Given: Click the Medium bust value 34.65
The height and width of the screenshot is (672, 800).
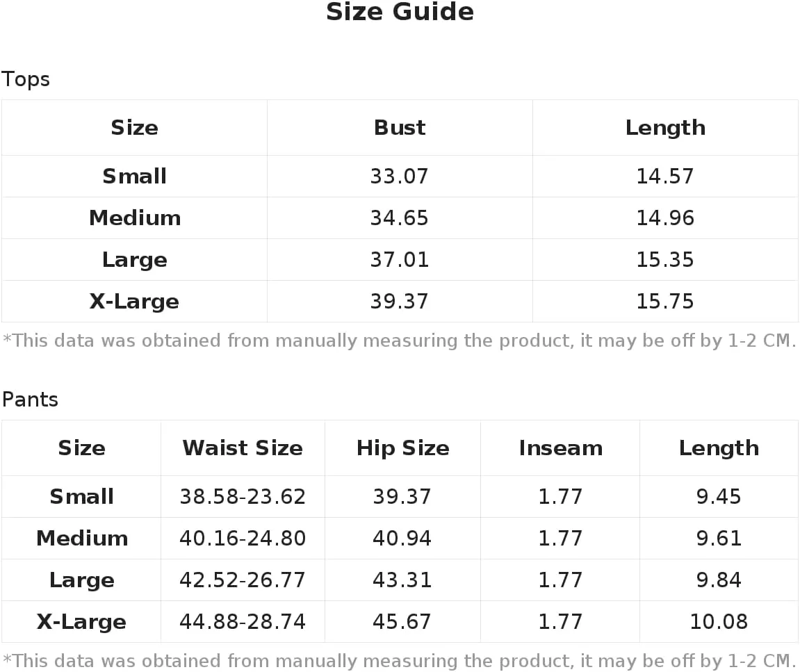Looking at the screenshot, I should 400,218.
